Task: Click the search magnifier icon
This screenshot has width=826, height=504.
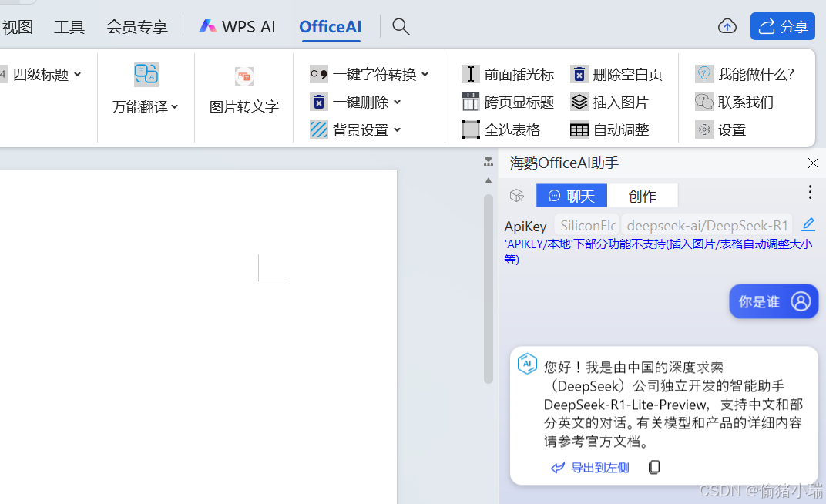Action: pos(401,26)
